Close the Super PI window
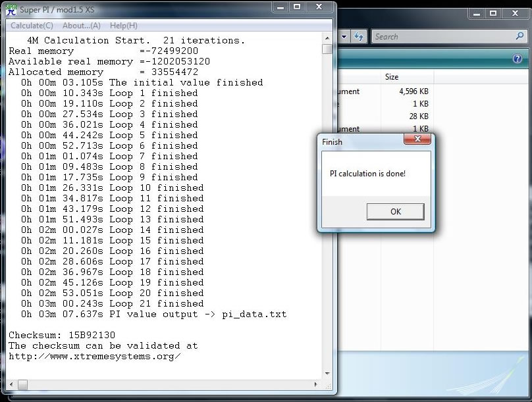The height and width of the screenshot is (402, 532). [319, 7]
